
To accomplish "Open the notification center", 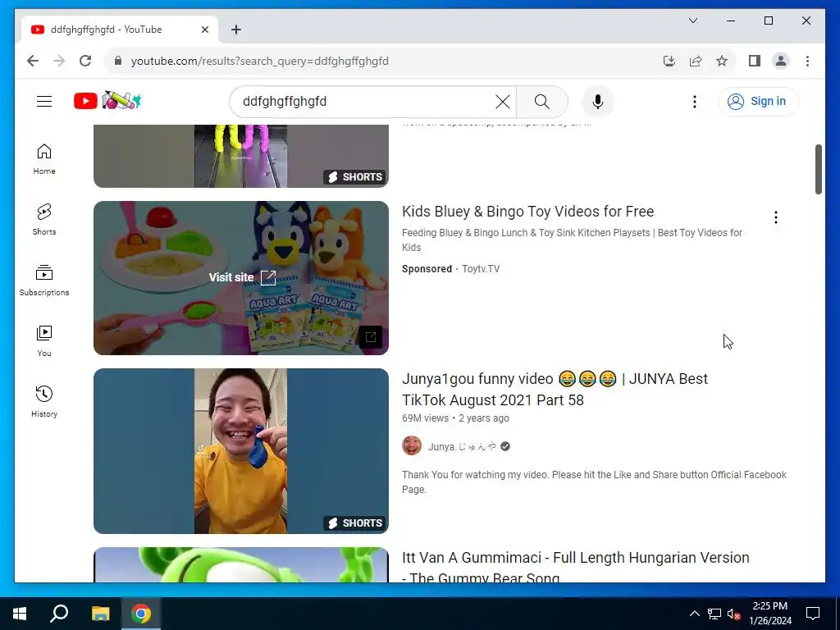I will [813, 614].
